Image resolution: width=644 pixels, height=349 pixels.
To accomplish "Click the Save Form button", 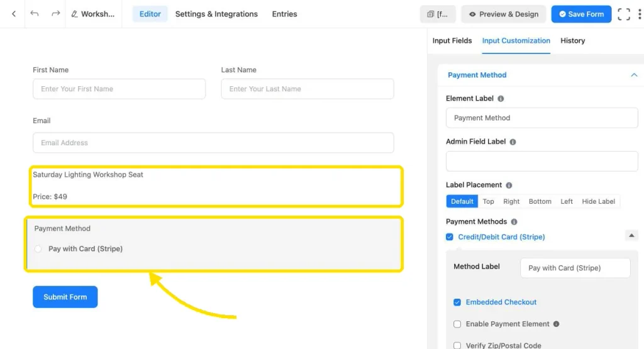I will point(581,14).
